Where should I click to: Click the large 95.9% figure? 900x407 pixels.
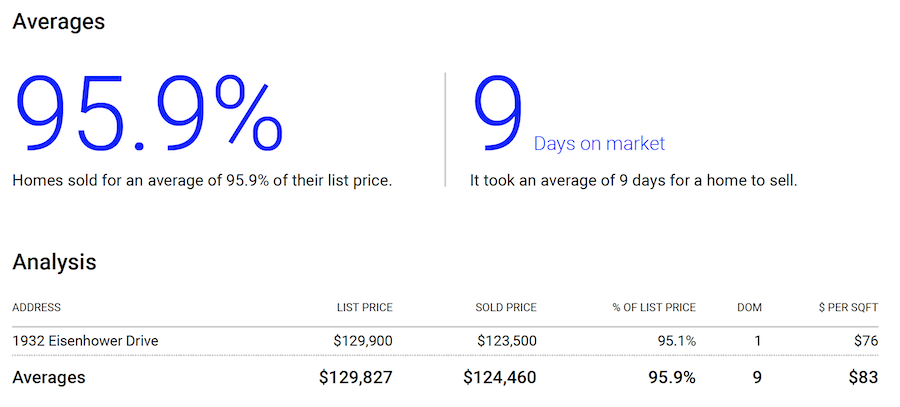[x=148, y=113]
